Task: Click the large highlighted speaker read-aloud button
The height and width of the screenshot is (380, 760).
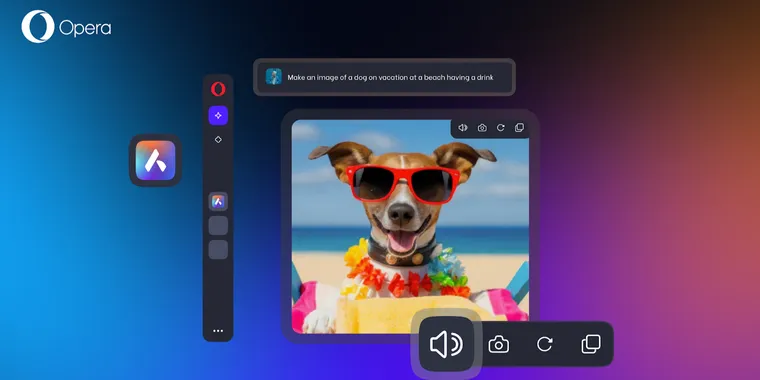Action: (446, 345)
